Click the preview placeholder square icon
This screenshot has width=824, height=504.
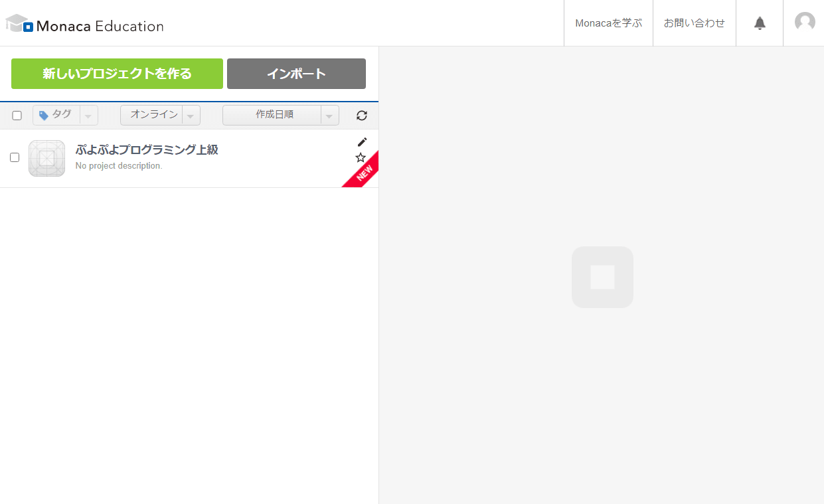click(602, 277)
